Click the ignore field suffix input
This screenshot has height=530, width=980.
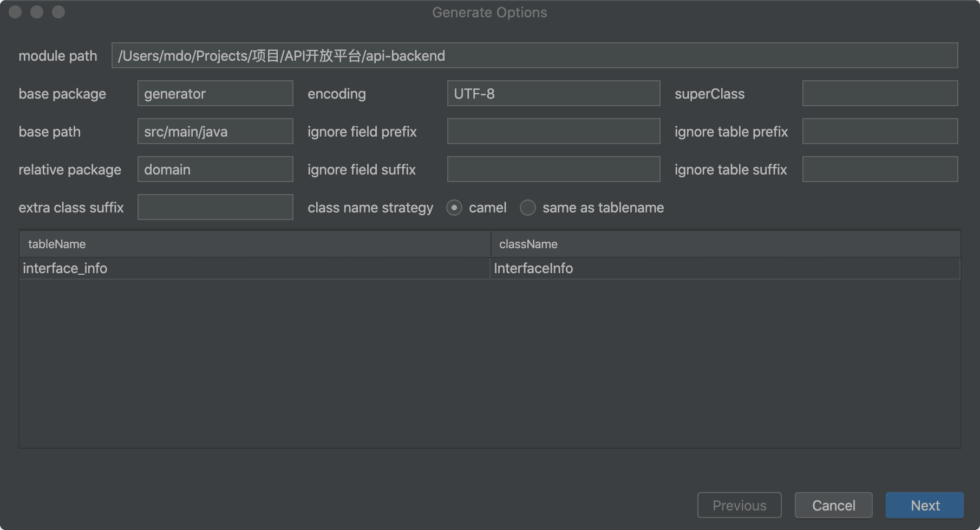(553, 170)
